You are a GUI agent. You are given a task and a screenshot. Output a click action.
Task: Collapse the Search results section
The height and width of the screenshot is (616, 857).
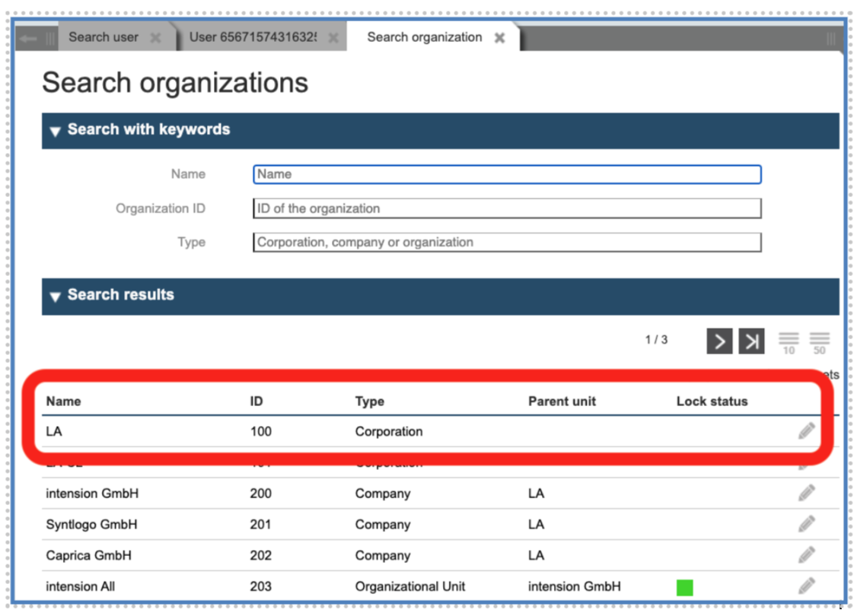tap(55, 296)
